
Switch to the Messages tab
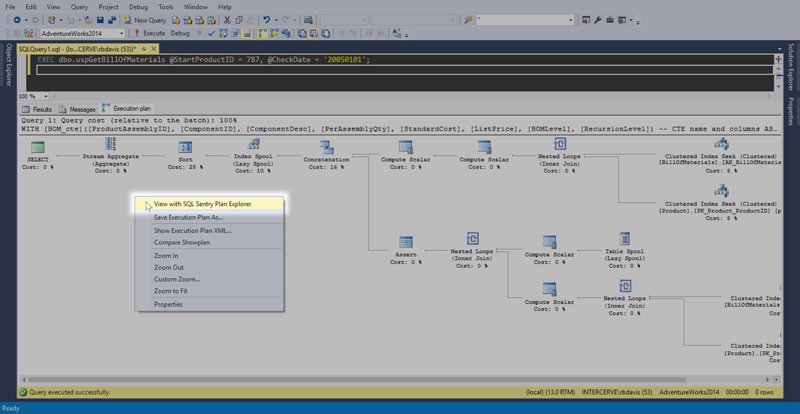78,108
